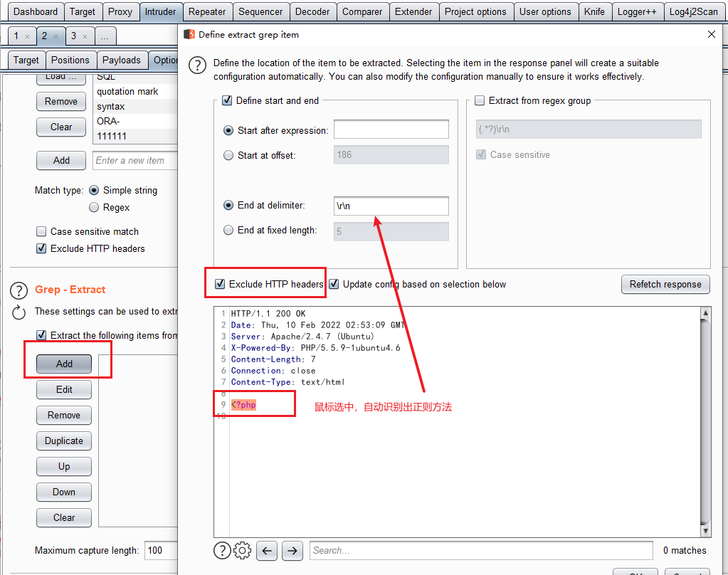
Task: Click Remove in Grep - Extract
Action: 64,415
